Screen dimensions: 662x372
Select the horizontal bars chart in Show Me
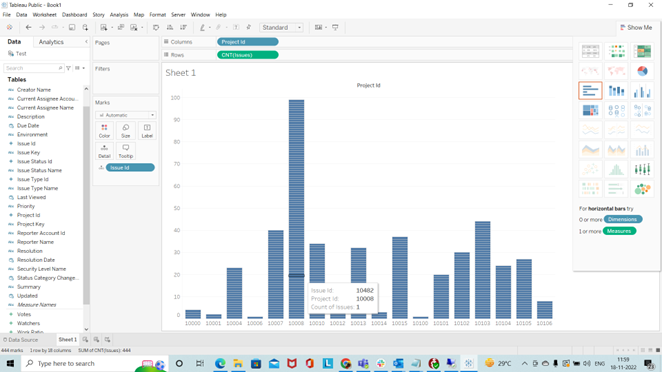click(x=590, y=91)
